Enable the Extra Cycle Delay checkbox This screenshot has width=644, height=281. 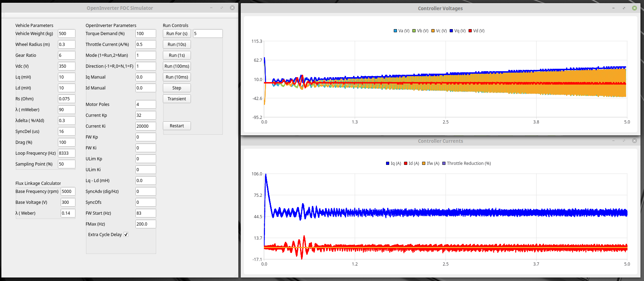pyautogui.click(x=126, y=235)
